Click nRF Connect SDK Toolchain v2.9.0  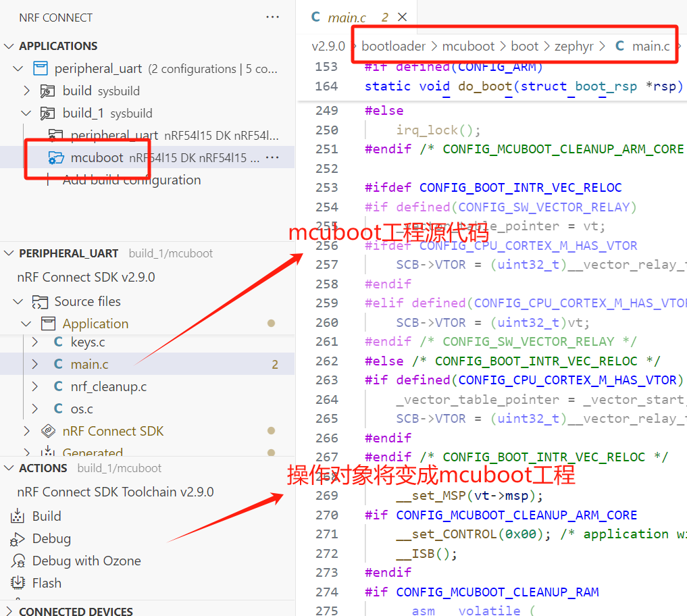click(x=116, y=492)
